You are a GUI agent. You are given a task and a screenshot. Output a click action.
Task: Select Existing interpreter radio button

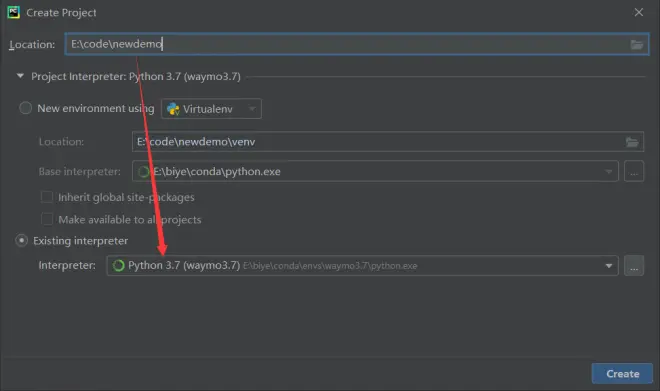click(21, 240)
